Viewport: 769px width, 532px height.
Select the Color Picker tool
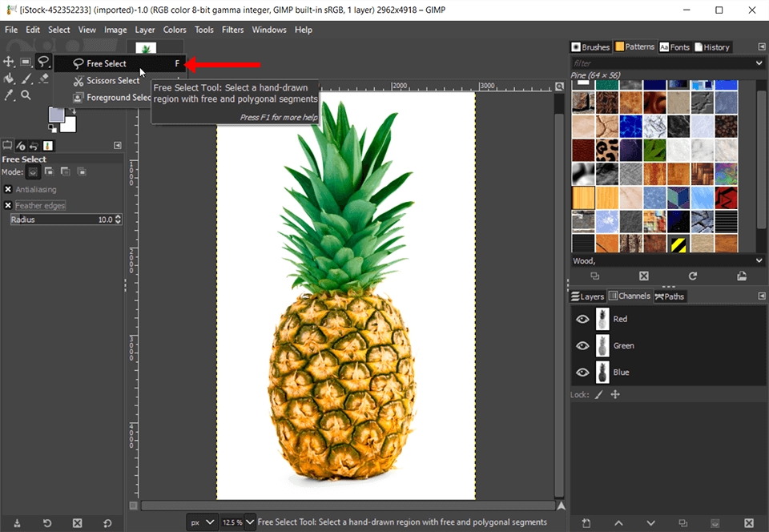click(x=7, y=95)
